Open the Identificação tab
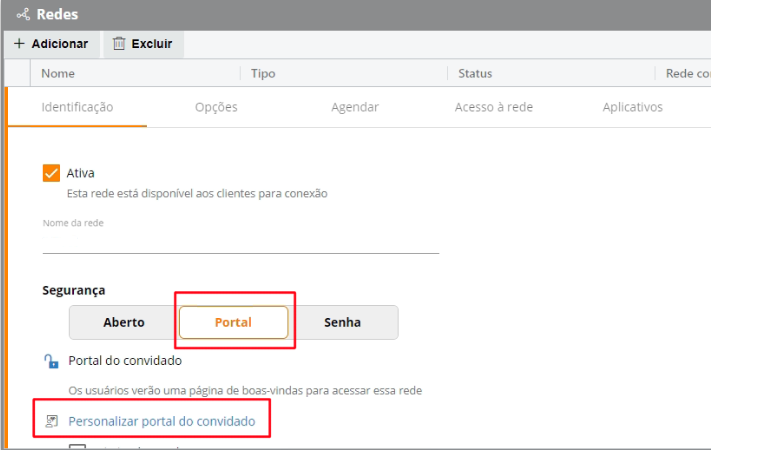 [77, 107]
